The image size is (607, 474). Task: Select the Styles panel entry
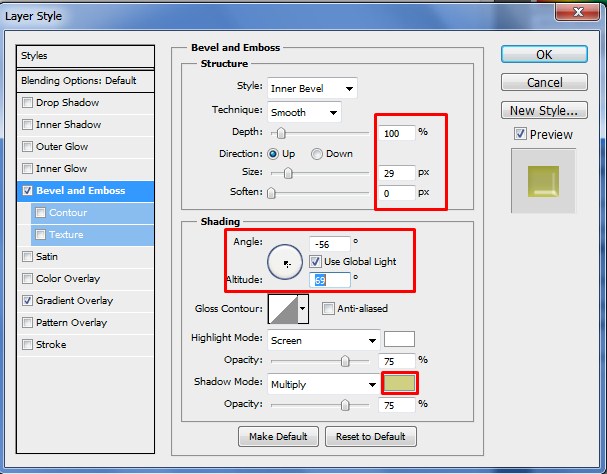(85, 56)
